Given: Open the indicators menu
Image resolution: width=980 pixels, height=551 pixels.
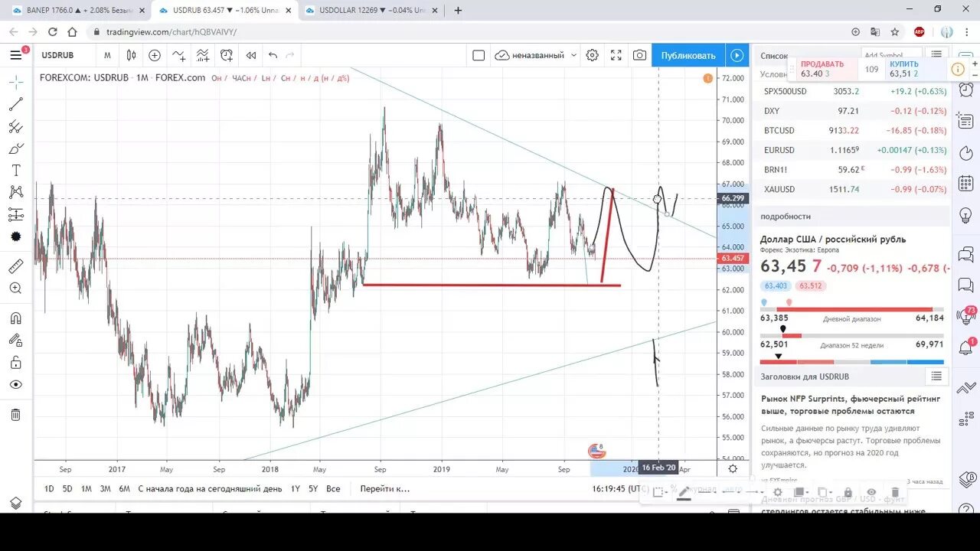Looking at the screenshot, I should (x=178, y=55).
